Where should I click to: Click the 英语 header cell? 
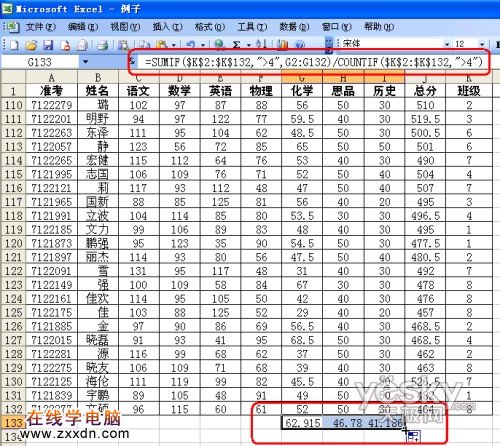tap(220, 91)
